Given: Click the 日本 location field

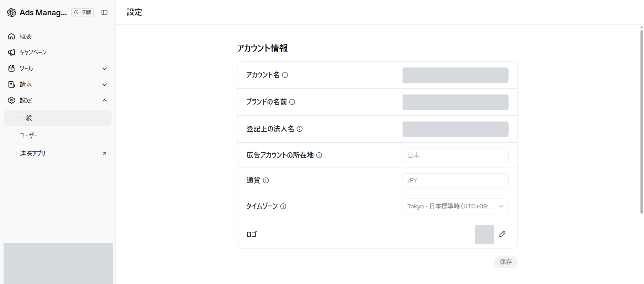Looking at the screenshot, I should click(x=455, y=155).
